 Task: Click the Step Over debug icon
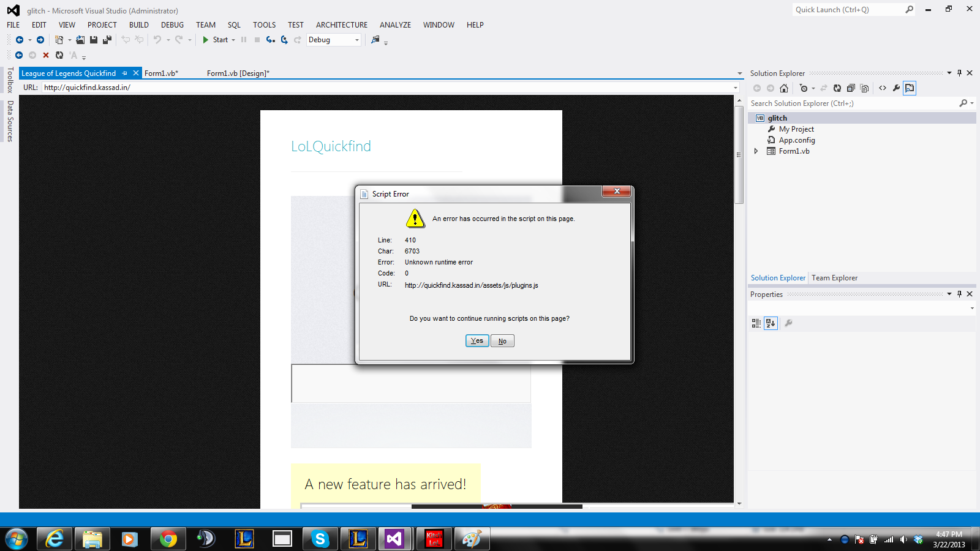(284, 40)
